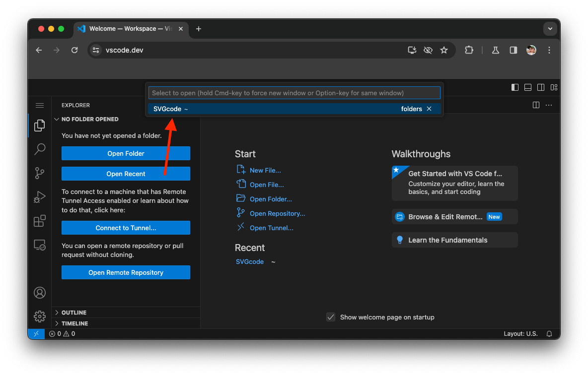588x376 pixels.
Task: Select SVGcode in the Open Recent picker
Action: (199, 109)
